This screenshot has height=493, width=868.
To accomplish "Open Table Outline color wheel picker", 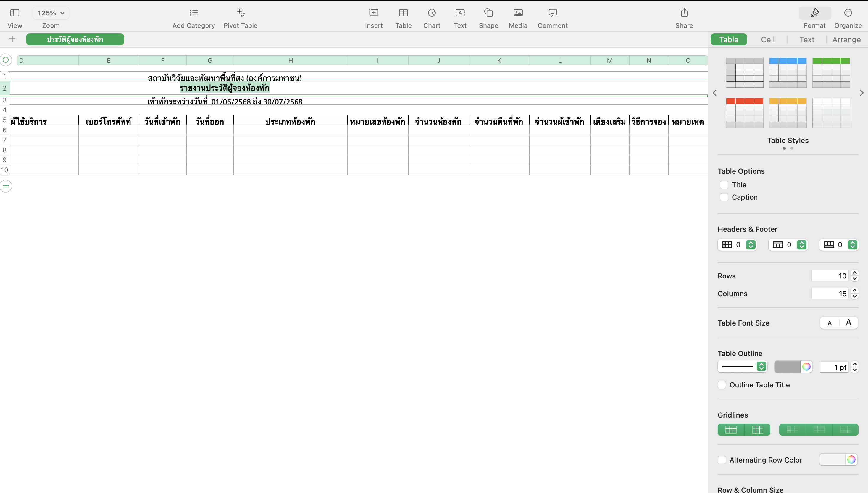I will [806, 367].
